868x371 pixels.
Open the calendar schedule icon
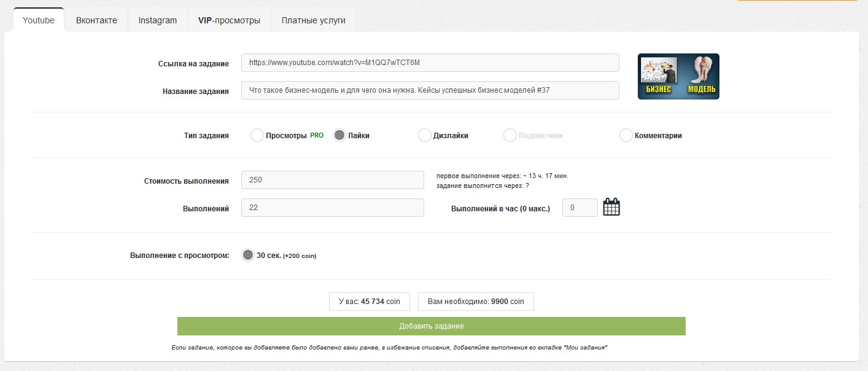coord(611,208)
